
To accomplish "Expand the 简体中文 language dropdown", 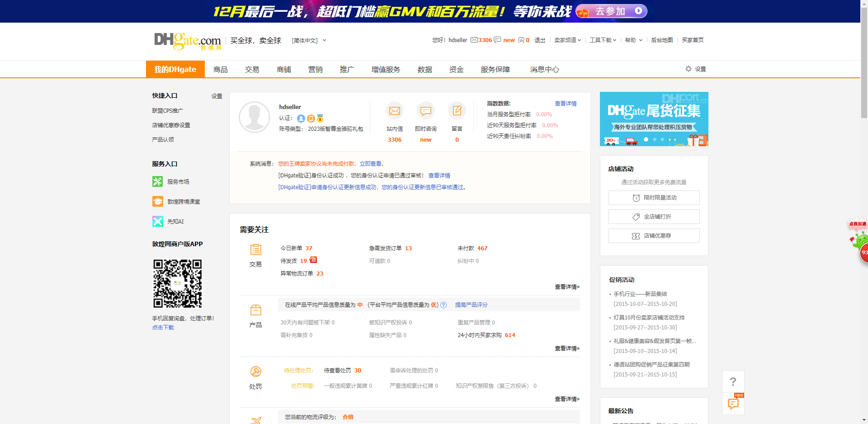I will click(x=309, y=40).
